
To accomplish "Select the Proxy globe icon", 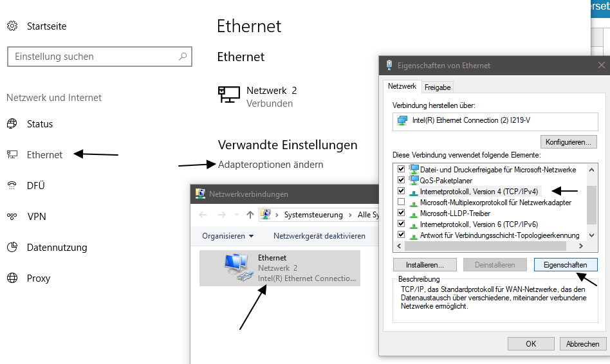I will tap(12, 278).
